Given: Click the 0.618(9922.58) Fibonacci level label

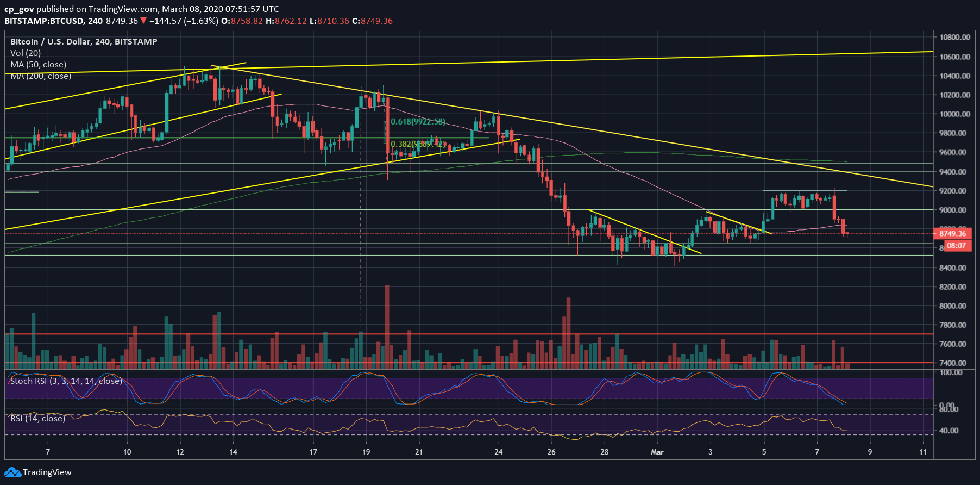Looking at the screenshot, I should pos(418,121).
